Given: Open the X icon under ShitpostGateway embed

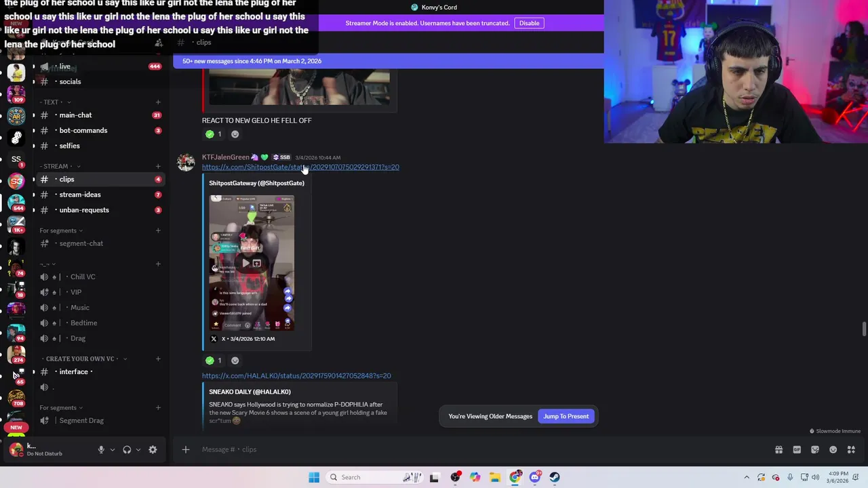Looking at the screenshot, I should click(214, 339).
